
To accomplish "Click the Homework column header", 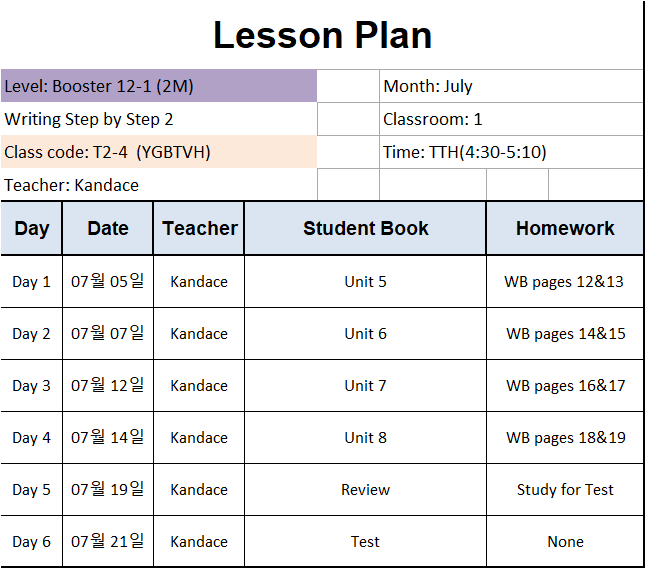I will [565, 228].
